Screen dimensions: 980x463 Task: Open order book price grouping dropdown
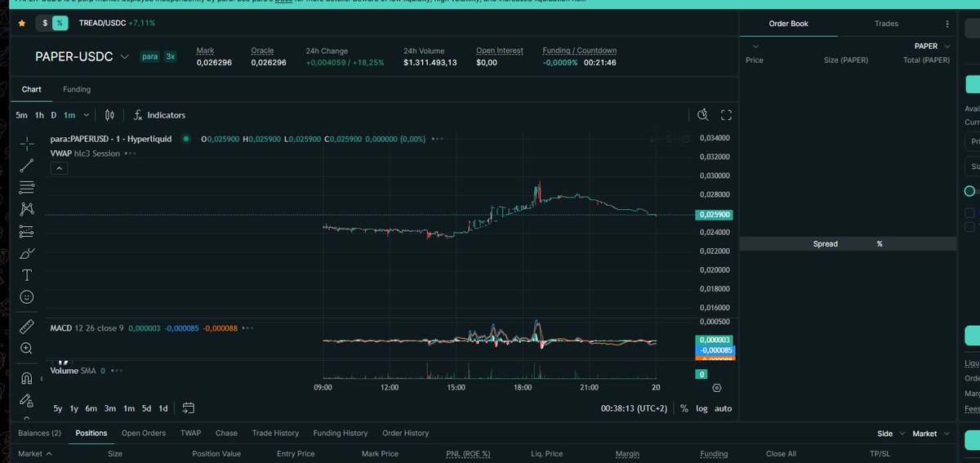coord(755,47)
